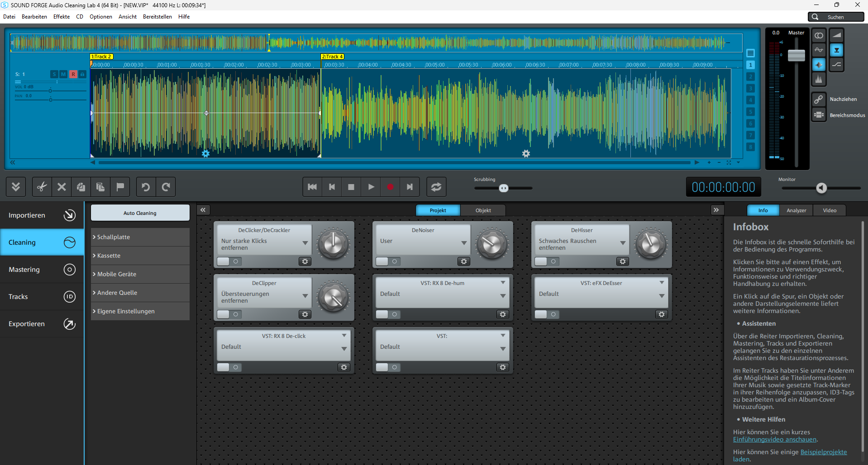This screenshot has width=868, height=465.
Task: Expand the Schallplatte category
Action: [x=140, y=237]
